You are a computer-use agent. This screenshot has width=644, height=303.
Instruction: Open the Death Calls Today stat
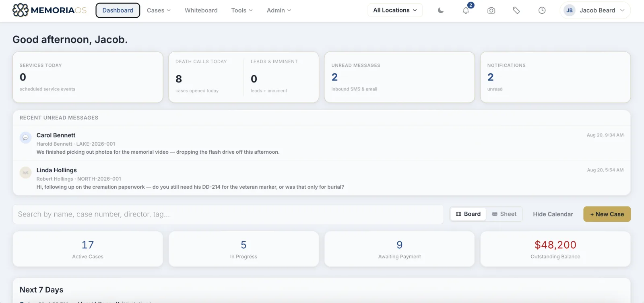pos(206,77)
